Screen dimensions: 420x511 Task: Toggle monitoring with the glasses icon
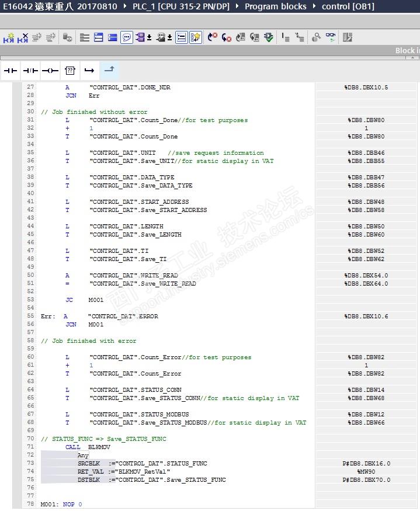coord(330,37)
